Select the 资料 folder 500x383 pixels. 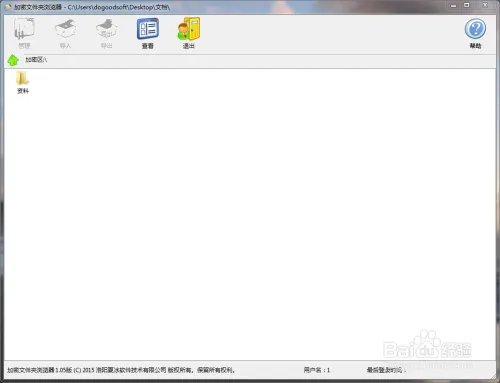[x=23, y=83]
